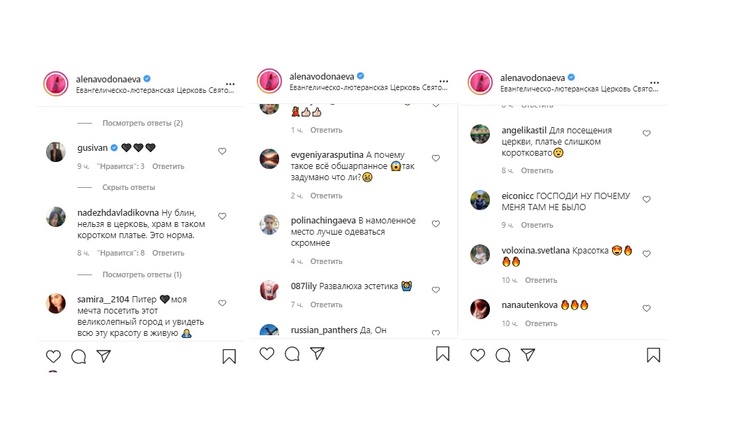Like the comment by evgeniyarasputina
730x440 pixels.
tap(436, 158)
